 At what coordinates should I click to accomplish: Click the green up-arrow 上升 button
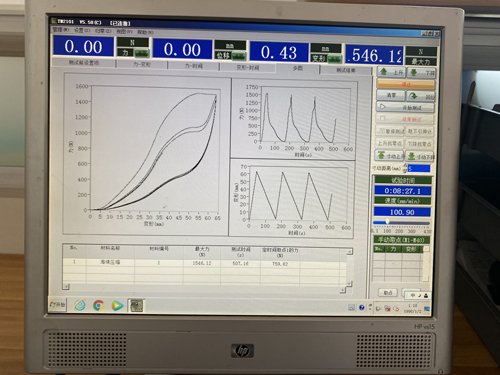tap(391, 72)
